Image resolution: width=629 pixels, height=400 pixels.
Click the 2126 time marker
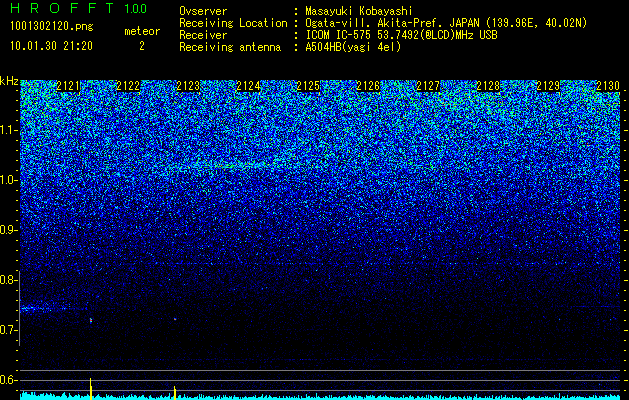(368, 86)
